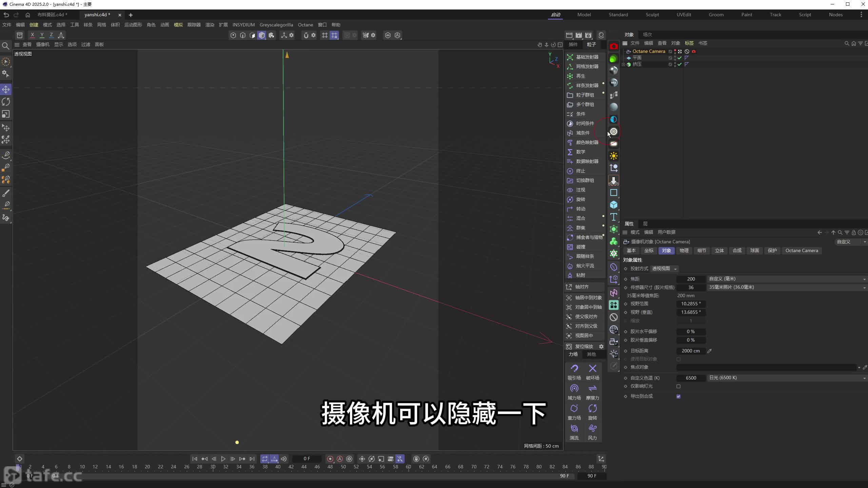868x488 pixels.
Task: Toggle 仅影响灯光 checkbox
Action: coord(678,386)
